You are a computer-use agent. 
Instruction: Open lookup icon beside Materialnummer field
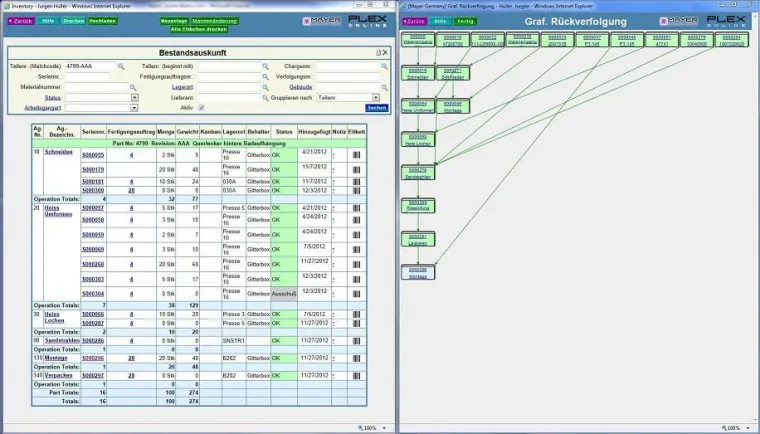132,87
